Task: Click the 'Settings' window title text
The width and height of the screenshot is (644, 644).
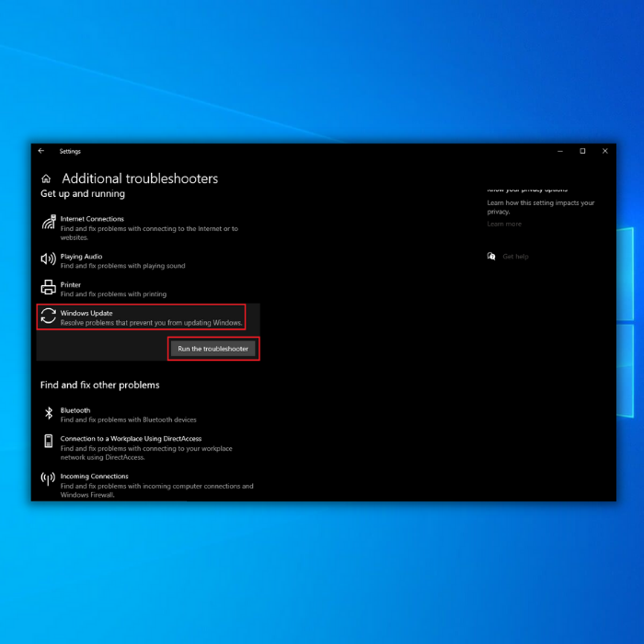Action: coord(70,151)
